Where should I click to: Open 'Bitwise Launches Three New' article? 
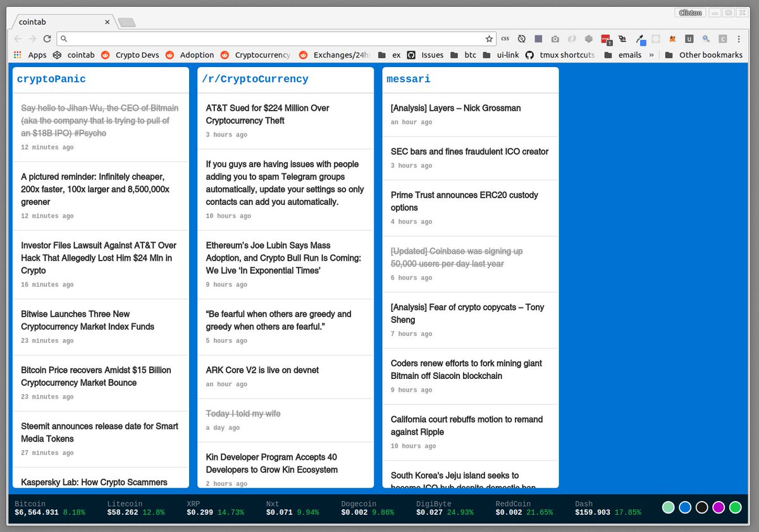click(x=87, y=320)
